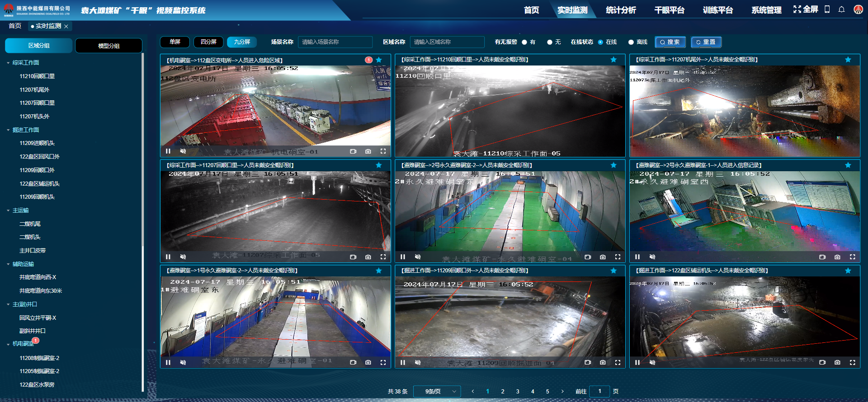Click the mobile device icon in header

(x=827, y=9)
